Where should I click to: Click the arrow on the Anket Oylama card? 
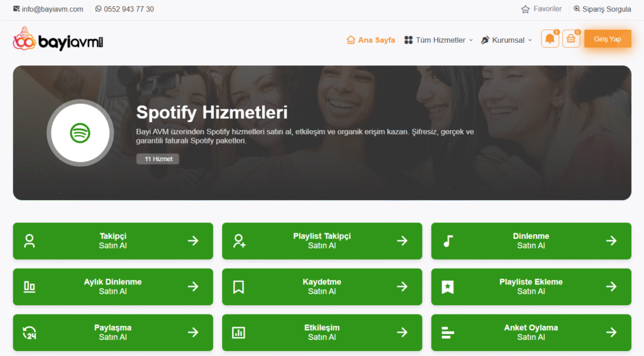[x=611, y=333]
